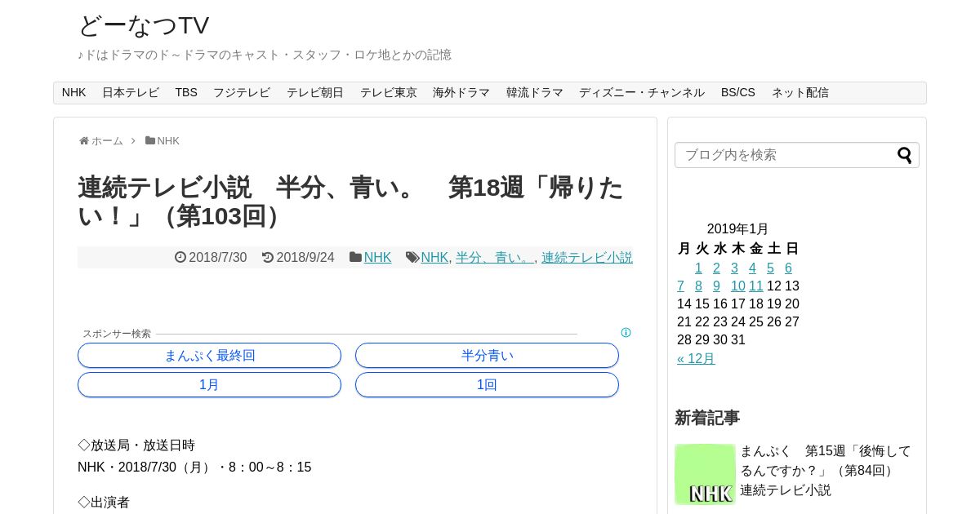
Task: Open the 韓流ドラマ menu item
Action: tap(535, 93)
